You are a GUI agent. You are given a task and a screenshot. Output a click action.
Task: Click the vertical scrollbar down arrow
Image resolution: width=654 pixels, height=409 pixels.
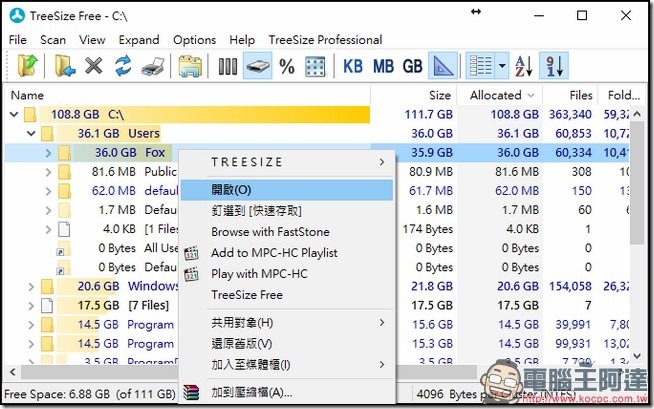pyautogui.click(x=637, y=356)
